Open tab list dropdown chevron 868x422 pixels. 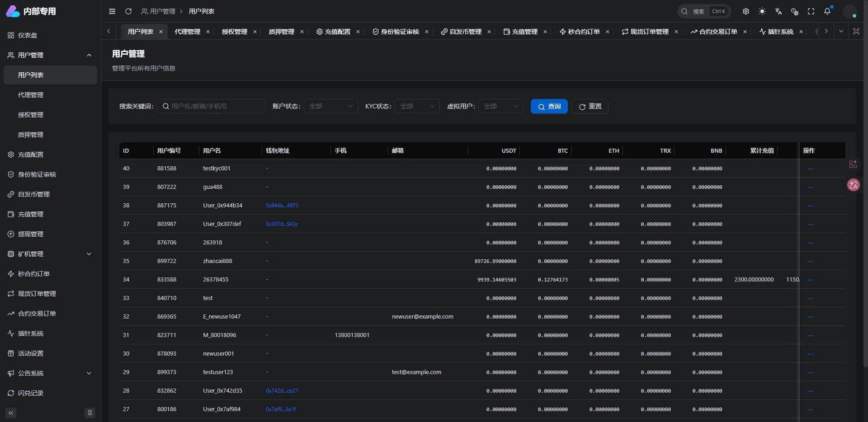[841, 31]
